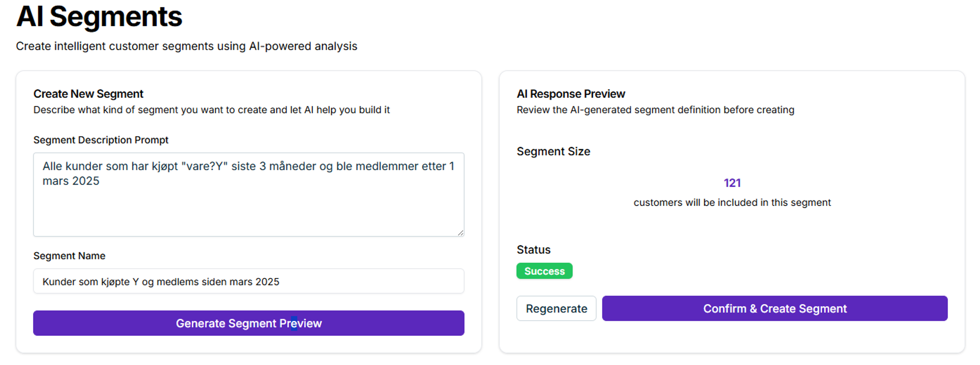
Task: Click the Segment Description Prompt label
Action: [x=101, y=140]
